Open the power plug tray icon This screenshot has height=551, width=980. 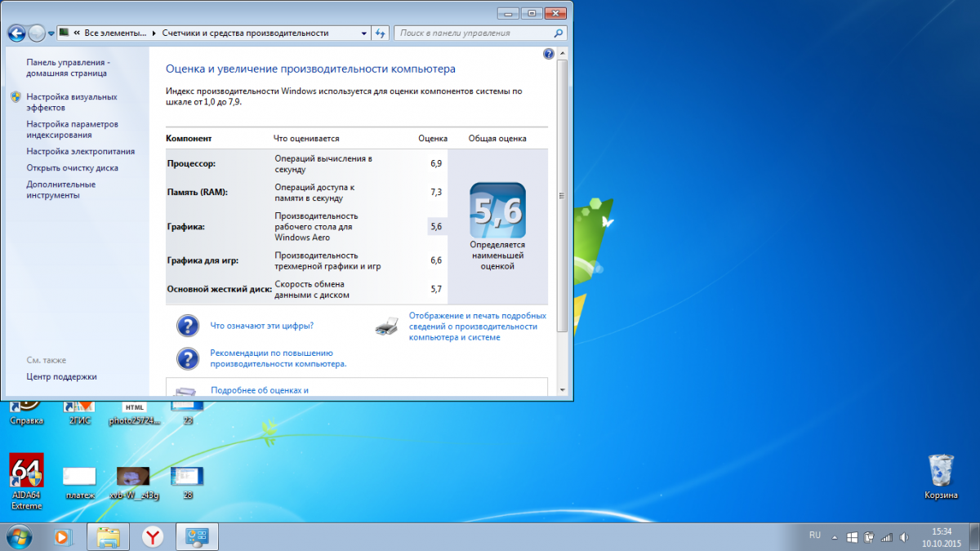(869, 538)
